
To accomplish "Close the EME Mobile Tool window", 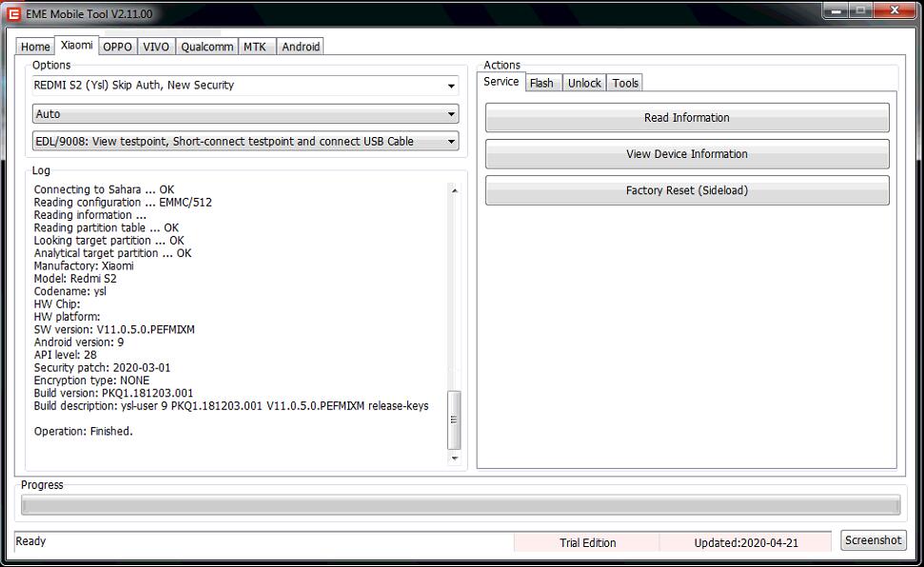I will coord(894,10).
